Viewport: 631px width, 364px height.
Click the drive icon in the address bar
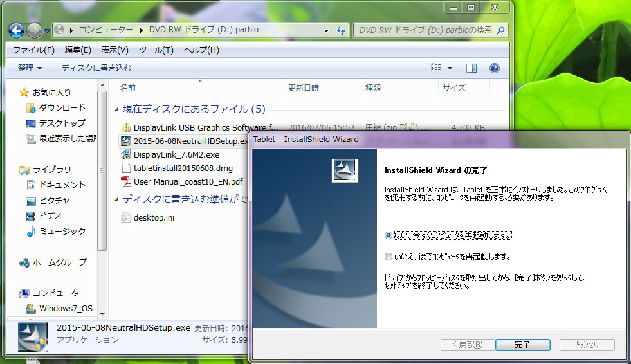tap(60, 30)
